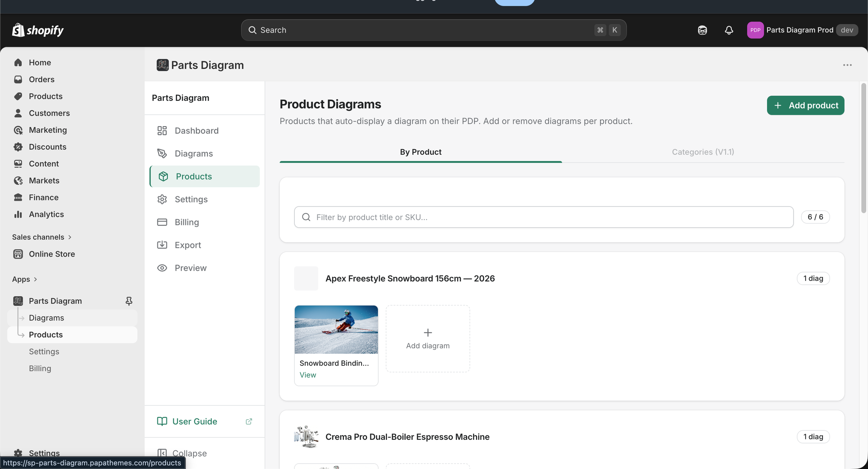The image size is (868, 469).
Task: Click the Analytics bar chart icon
Action: (18, 214)
